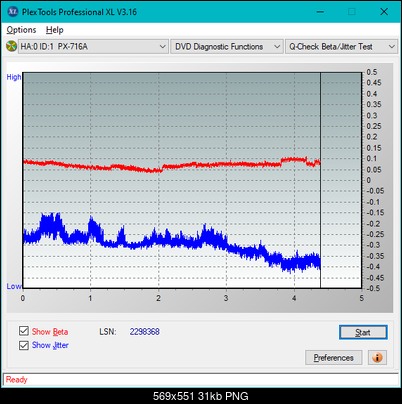Open the Options menu
This screenshot has height=404, width=402.
pos(21,30)
